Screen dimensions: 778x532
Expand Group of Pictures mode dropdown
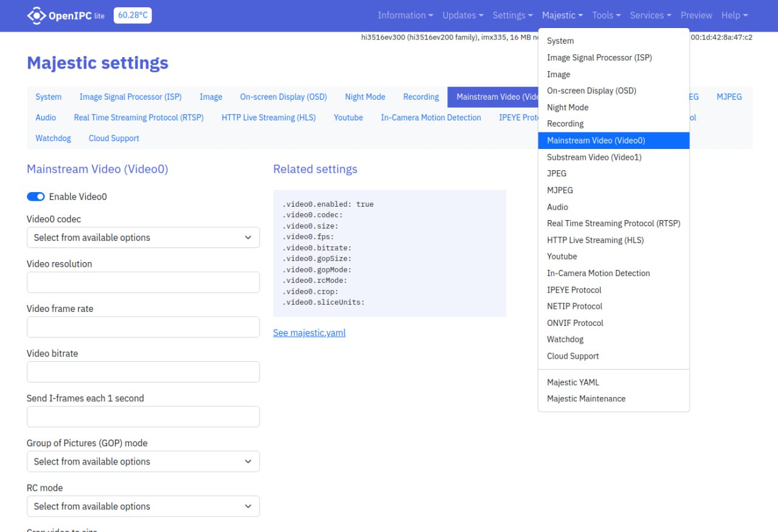click(143, 461)
